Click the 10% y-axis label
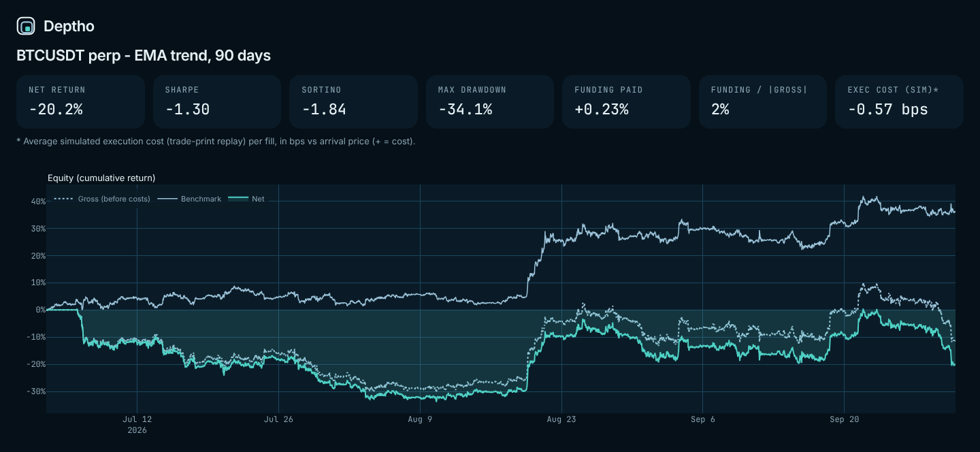 click(37, 282)
